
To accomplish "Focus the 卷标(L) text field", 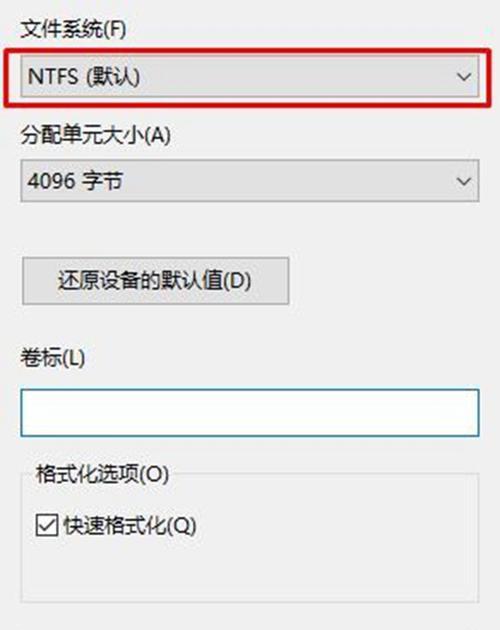I will click(x=250, y=412).
